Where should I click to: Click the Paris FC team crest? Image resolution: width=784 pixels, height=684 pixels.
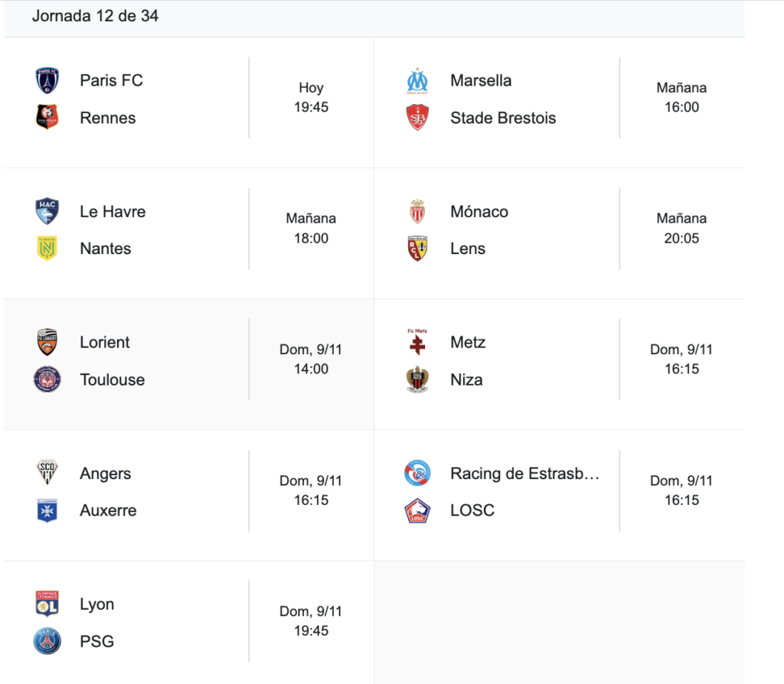[x=47, y=80]
